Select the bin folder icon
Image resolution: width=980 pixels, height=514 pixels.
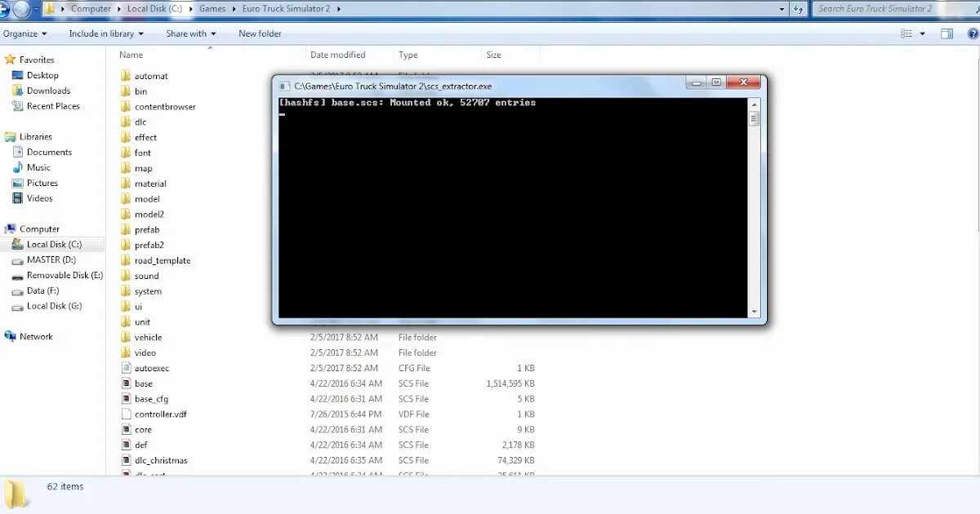coord(126,91)
